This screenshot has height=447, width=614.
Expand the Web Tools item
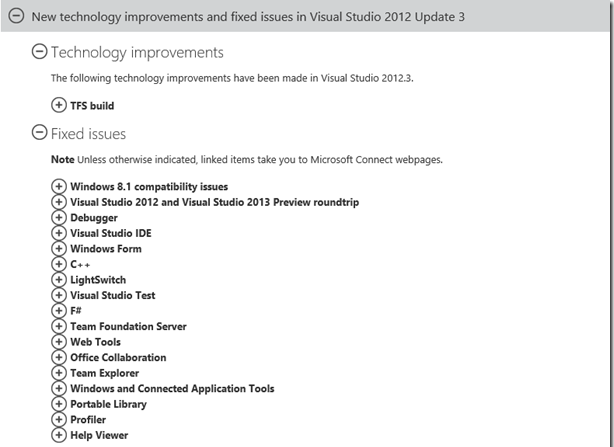(x=59, y=341)
